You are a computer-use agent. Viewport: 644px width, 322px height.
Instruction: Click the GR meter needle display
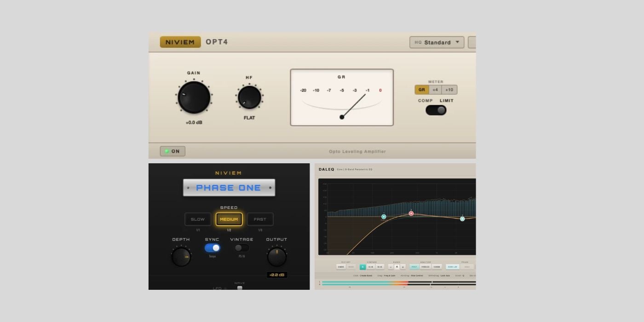tap(341, 98)
